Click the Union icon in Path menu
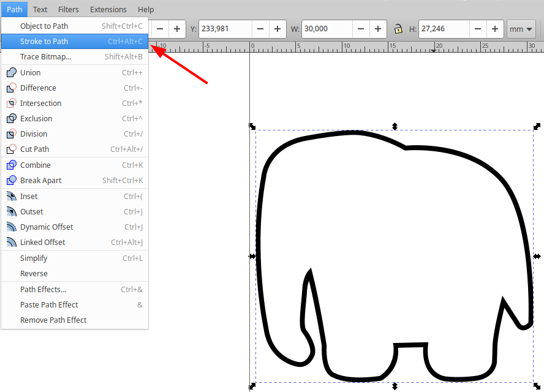Screen dimensions: 544x392 pos(12,72)
